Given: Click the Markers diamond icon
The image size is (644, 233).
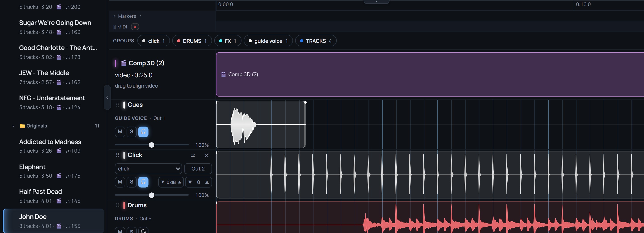Looking at the screenshot, I should point(114,16).
